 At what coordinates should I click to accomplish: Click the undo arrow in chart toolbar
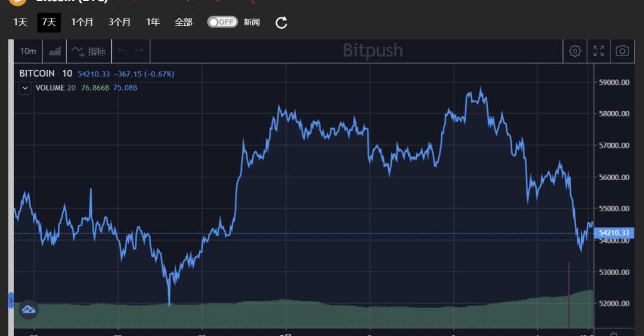point(122,51)
